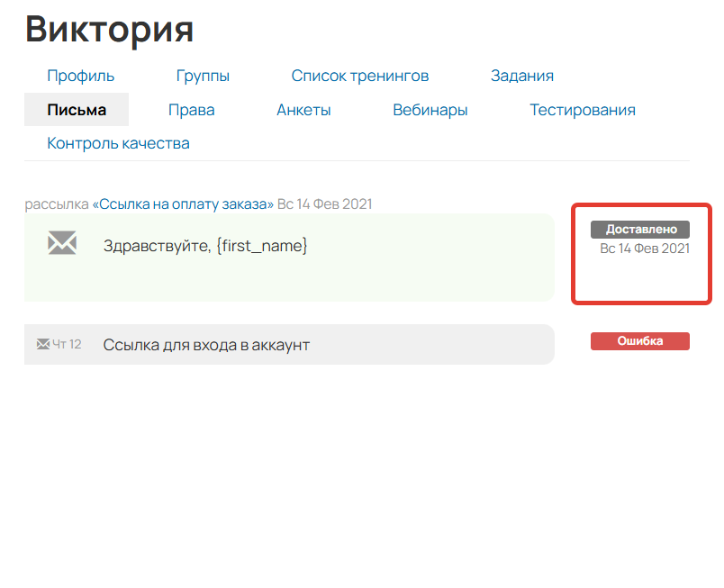724x588 pixels.
Task: Open the Группы tab
Action: click(203, 76)
